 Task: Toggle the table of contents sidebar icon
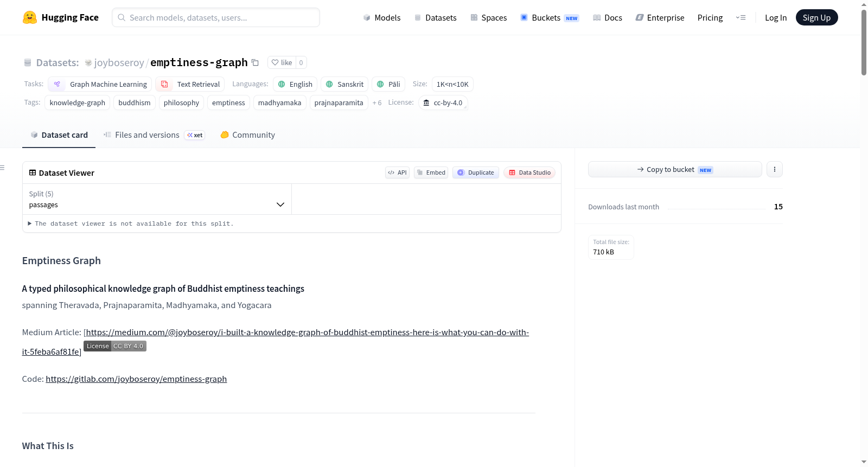point(2,168)
